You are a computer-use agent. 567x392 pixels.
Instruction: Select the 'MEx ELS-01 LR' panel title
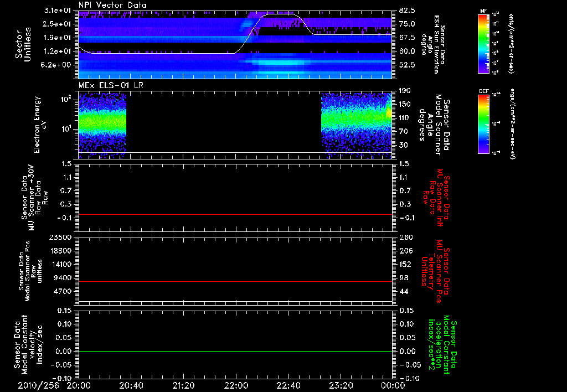click(110, 86)
